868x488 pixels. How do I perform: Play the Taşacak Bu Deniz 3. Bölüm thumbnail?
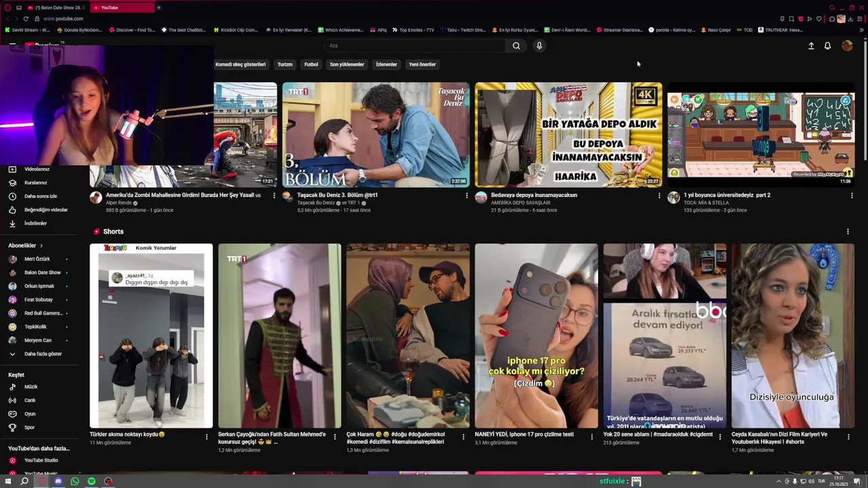pos(376,135)
